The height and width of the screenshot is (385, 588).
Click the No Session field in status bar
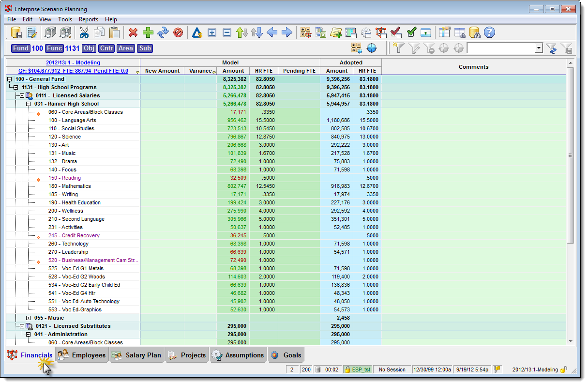[392, 369]
